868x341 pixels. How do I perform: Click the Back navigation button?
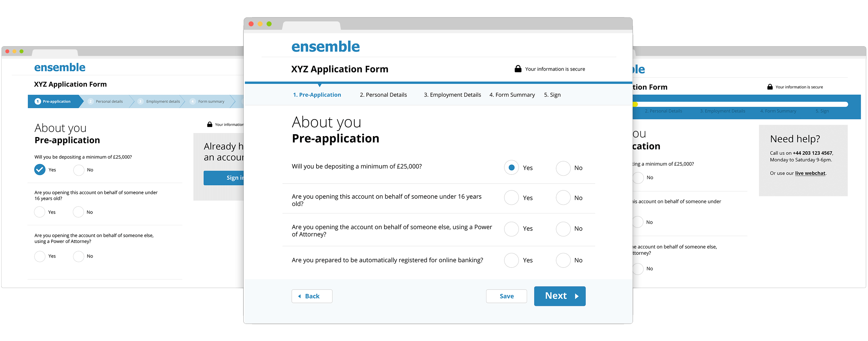click(311, 296)
